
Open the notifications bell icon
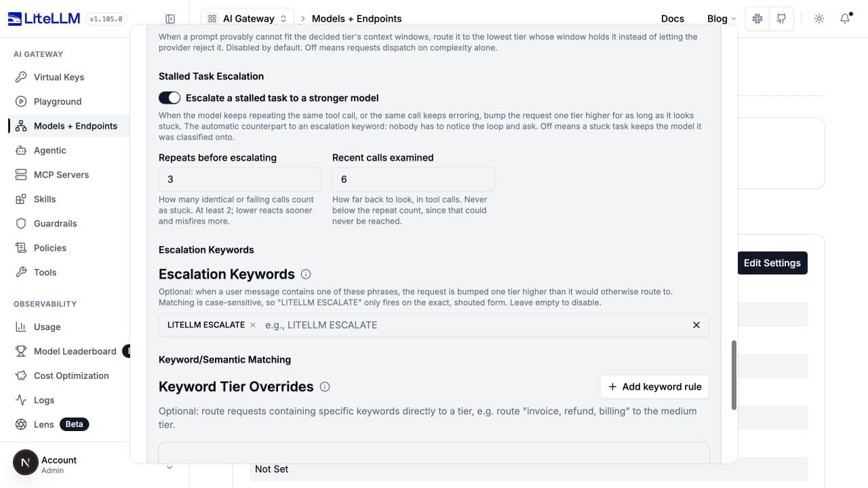tap(845, 18)
